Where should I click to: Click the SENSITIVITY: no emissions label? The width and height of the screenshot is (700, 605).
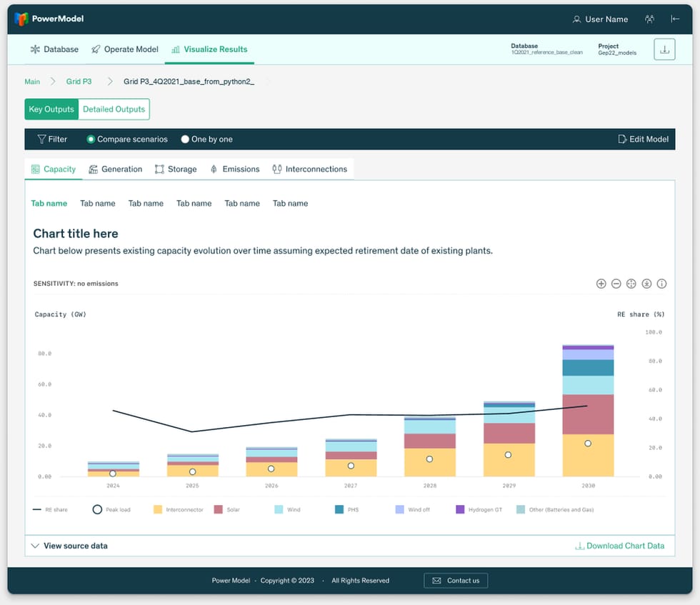76,284
